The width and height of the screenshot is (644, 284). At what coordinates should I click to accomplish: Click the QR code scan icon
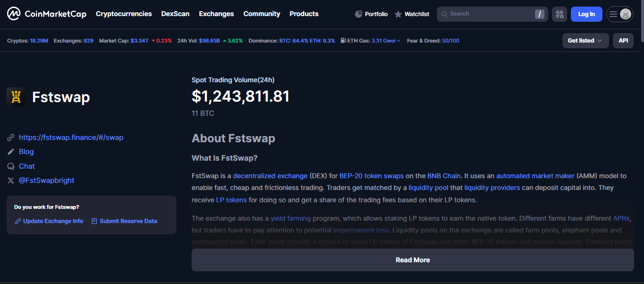click(x=559, y=14)
